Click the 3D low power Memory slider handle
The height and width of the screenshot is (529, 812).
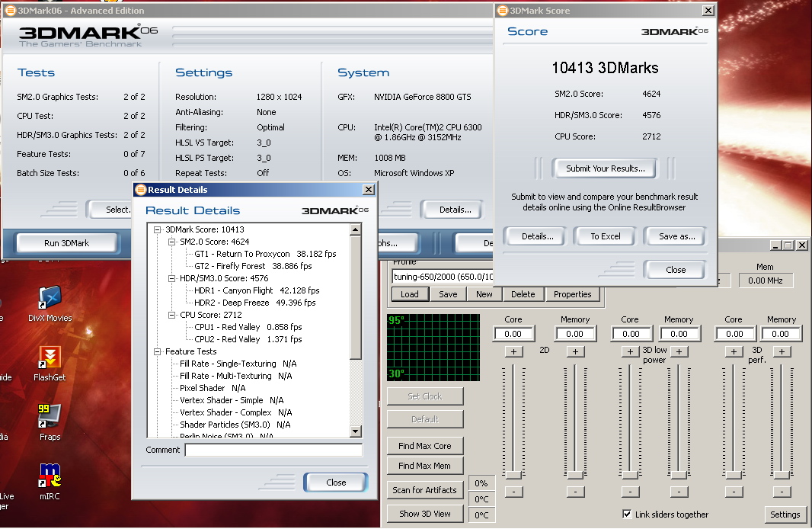679,475
